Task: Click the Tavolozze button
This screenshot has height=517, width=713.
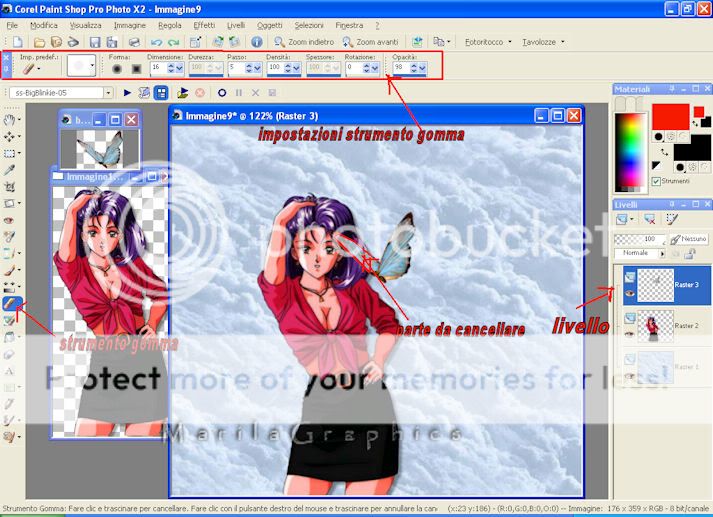Action: (543, 42)
